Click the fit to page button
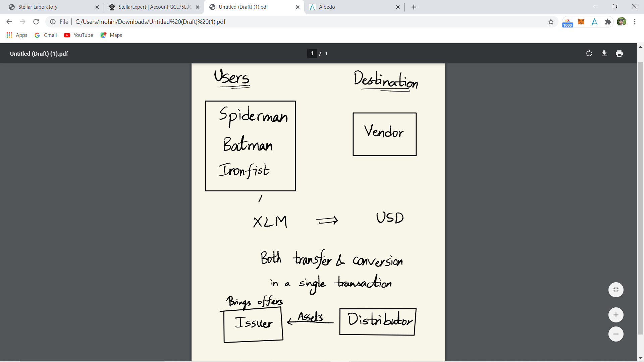The width and height of the screenshot is (644, 362). pos(616,290)
